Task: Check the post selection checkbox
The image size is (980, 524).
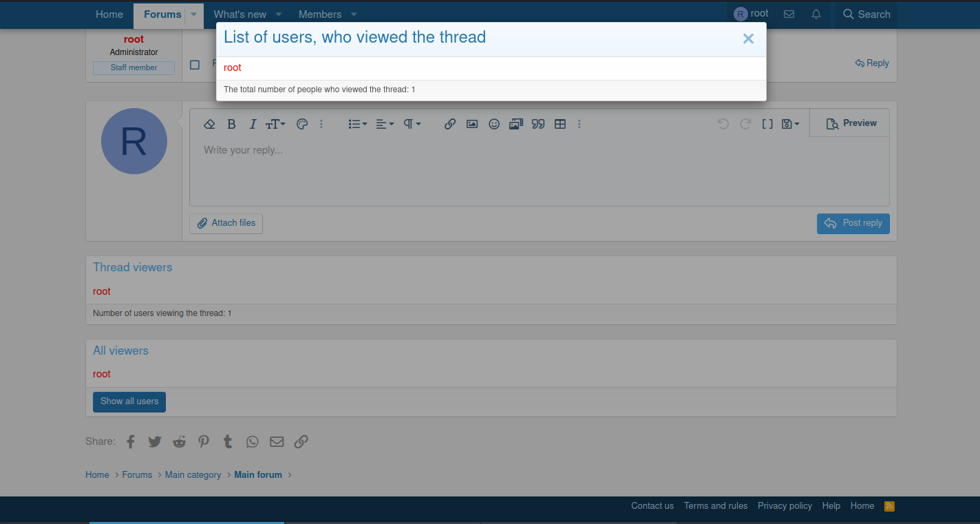Action: [195, 65]
